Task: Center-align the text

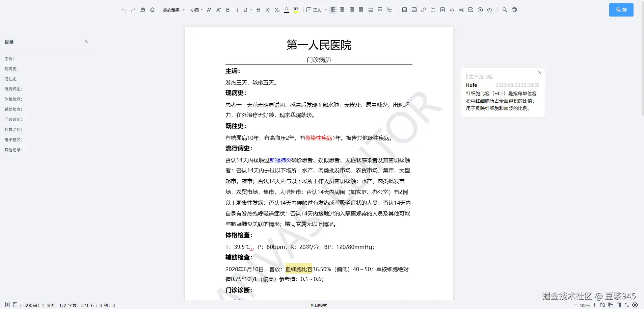Action: coord(342,10)
